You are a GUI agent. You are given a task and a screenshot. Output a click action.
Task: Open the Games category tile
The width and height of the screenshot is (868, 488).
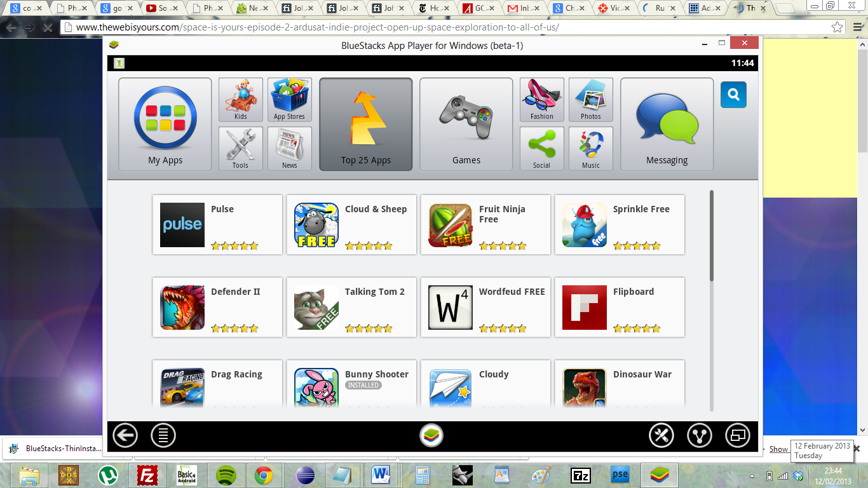click(466, 125)
